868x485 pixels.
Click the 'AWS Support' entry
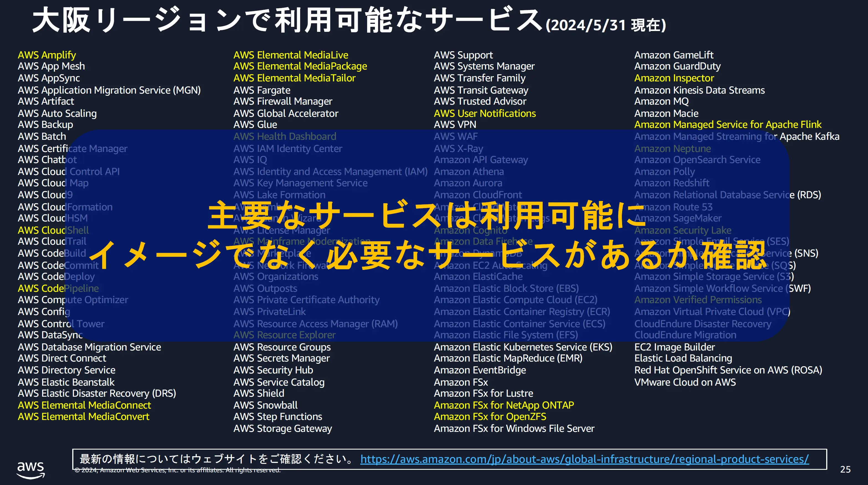[463, 55]
